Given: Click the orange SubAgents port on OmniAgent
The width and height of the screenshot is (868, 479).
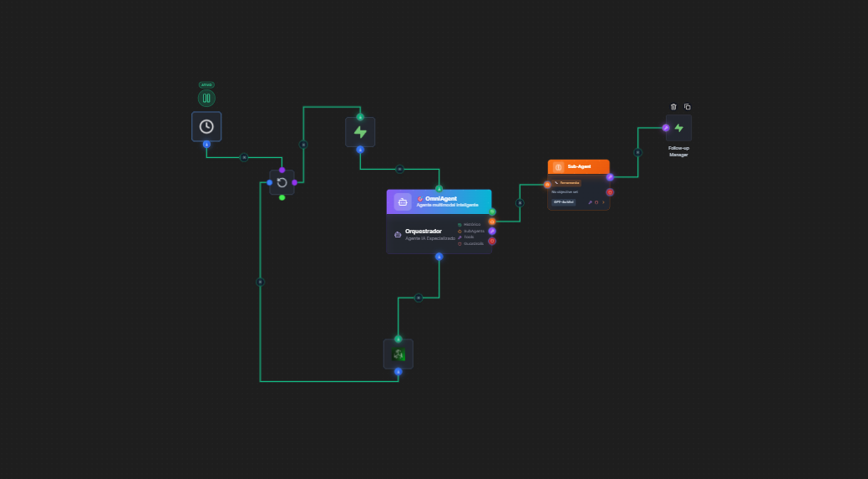Looking at the screenshot, I should click(x=492, y=222).
